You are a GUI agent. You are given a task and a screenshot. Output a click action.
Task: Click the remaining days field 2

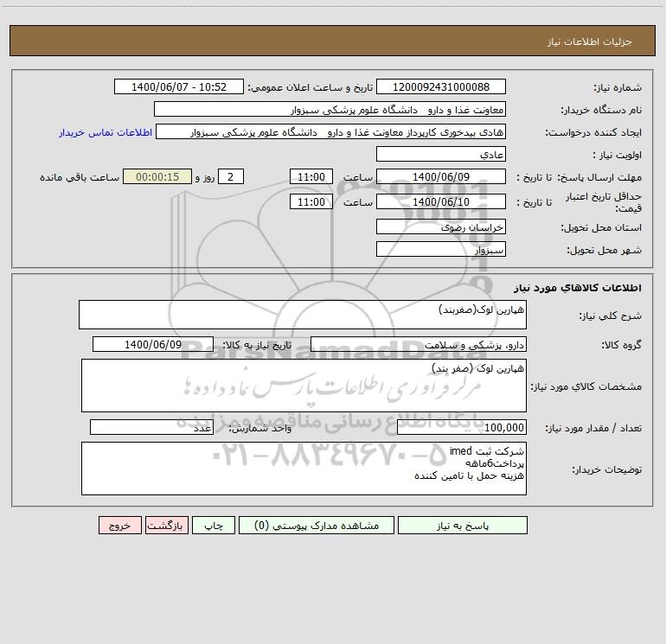coord(231,176)
